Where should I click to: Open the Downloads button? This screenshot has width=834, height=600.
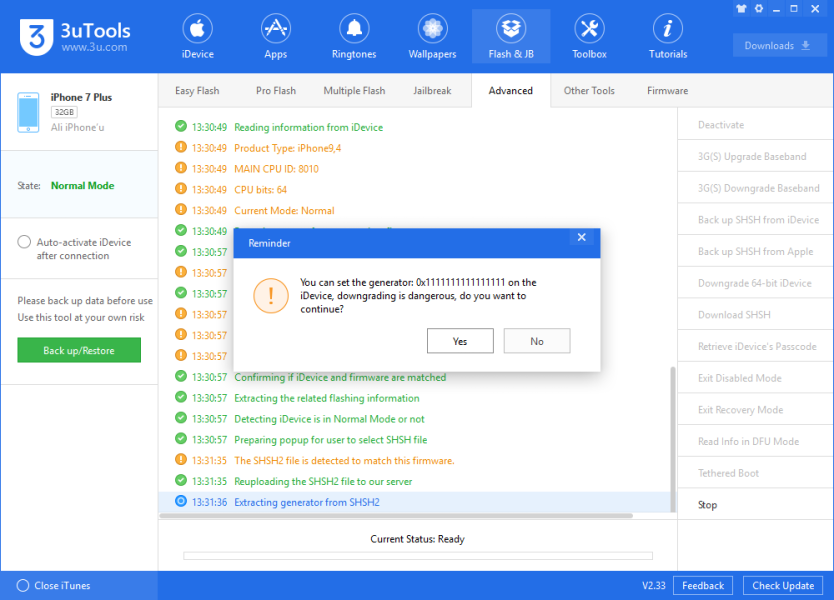coord(778,46)
